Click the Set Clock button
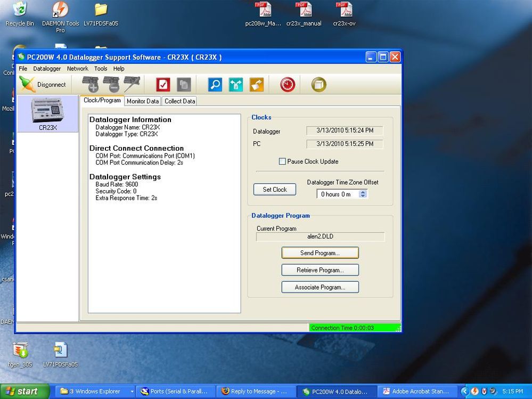The height and width of the screenshot is (399, 532). [x=275, y=189]
